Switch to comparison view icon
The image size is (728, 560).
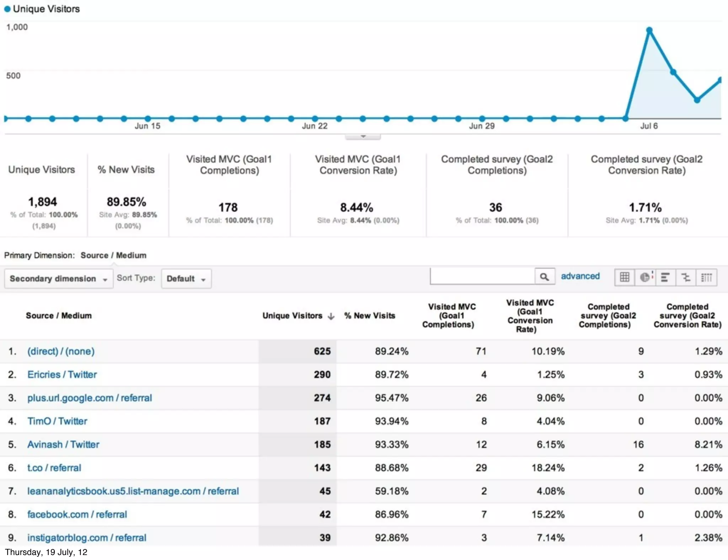point(686,277)
